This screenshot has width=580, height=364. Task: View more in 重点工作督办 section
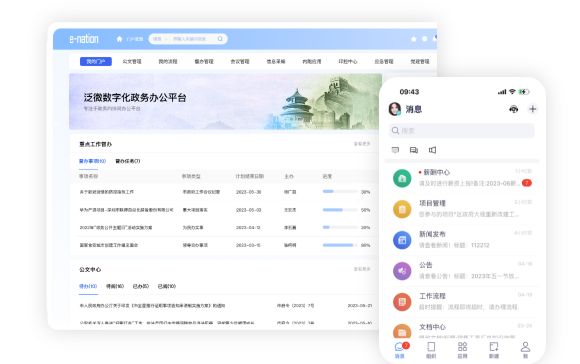[362, 144]
